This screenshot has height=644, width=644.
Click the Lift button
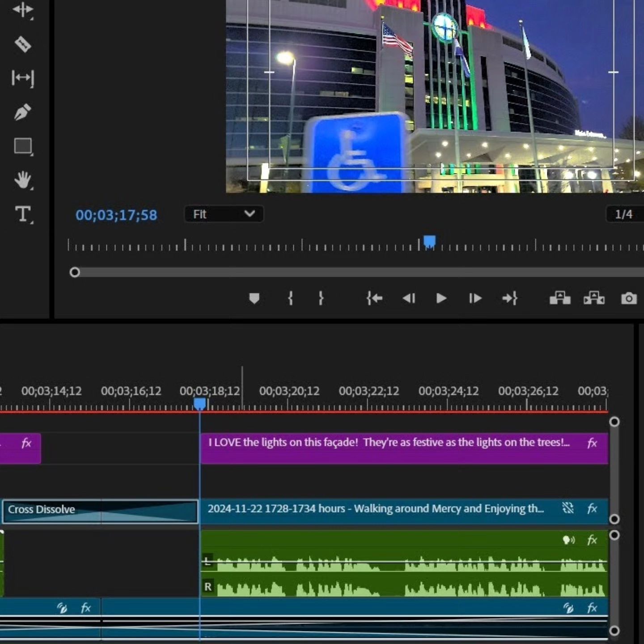click(560, 298)
